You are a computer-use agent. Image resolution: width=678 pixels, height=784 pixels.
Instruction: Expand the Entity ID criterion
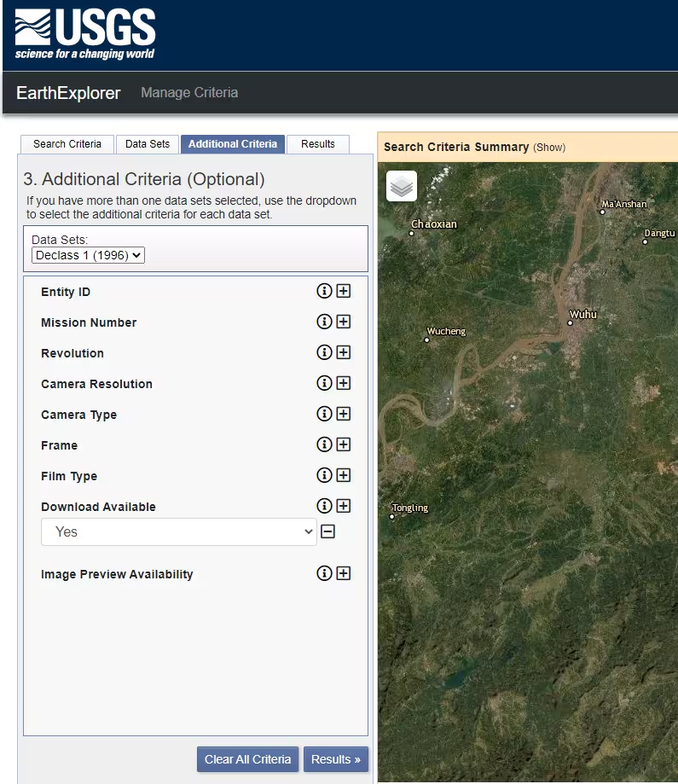344,291
